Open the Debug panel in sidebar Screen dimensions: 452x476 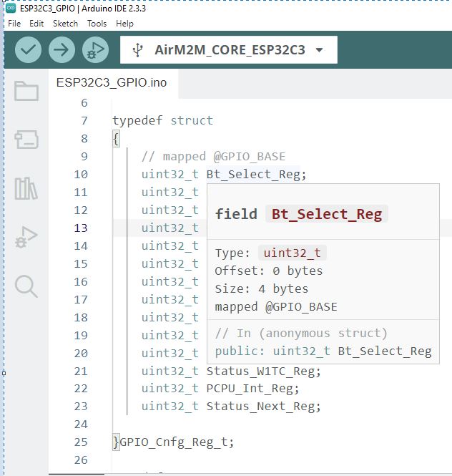tap(26, 237)
